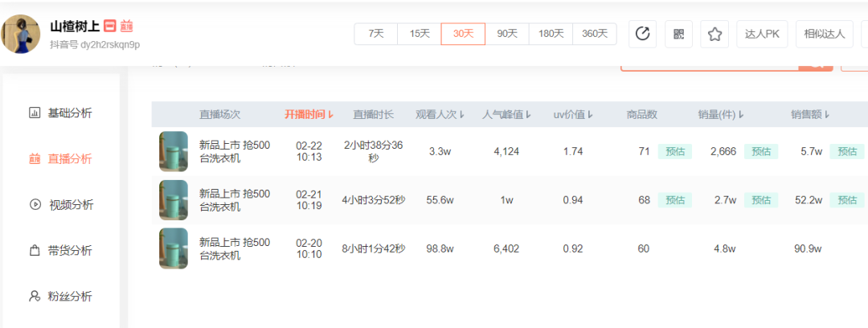Click the 预估 tag next to 2.7w
Image resolution: width=868 pixels, height=328 pixels.
761,200
